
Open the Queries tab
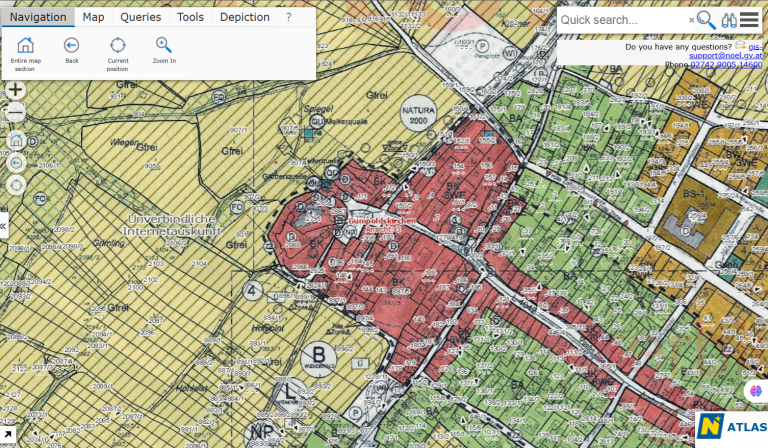click(140, 17)
